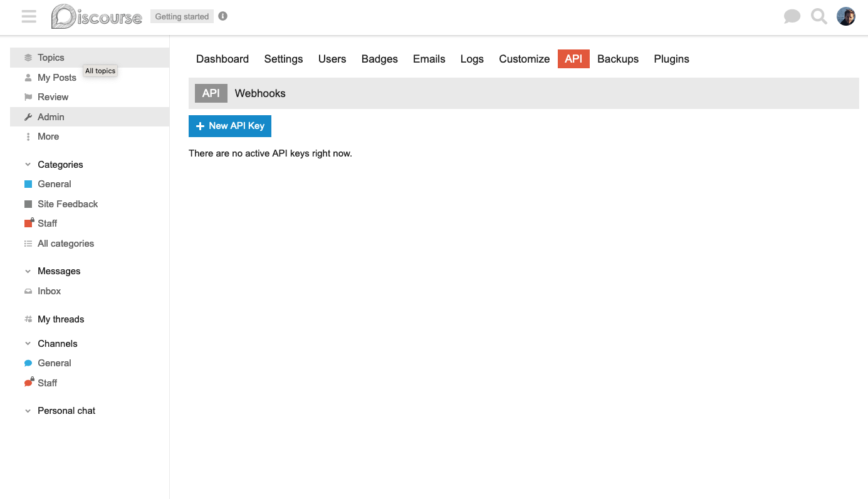Collapse the Channels section

click(x=28, y=344)
